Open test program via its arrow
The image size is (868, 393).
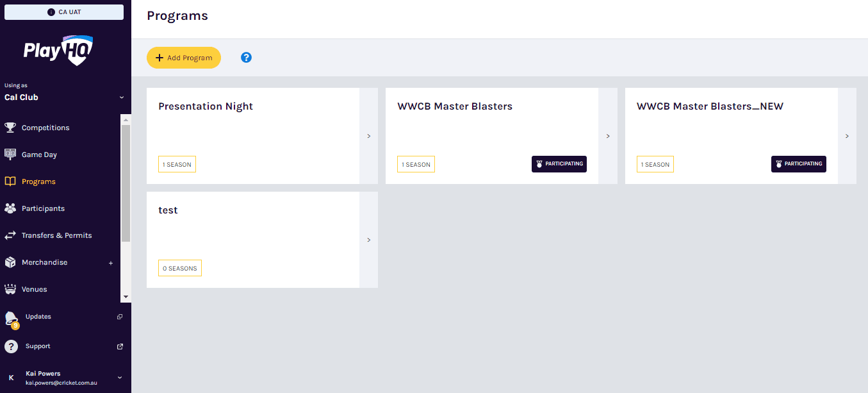click(369, 240)
